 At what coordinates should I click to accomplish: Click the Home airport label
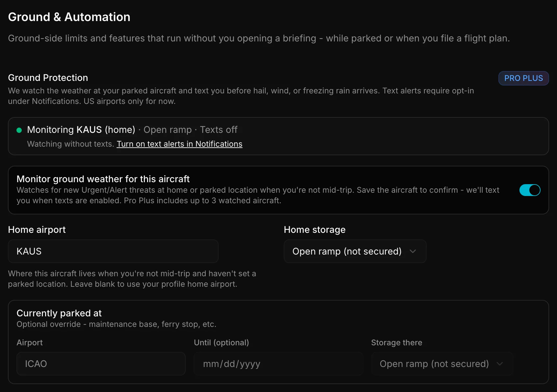tap(37, 230)
